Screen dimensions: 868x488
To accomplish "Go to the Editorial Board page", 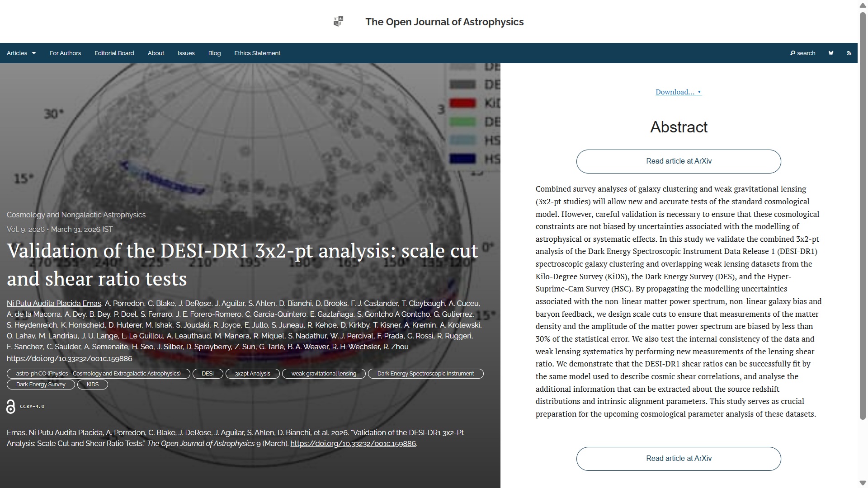I will coord(114,53).
